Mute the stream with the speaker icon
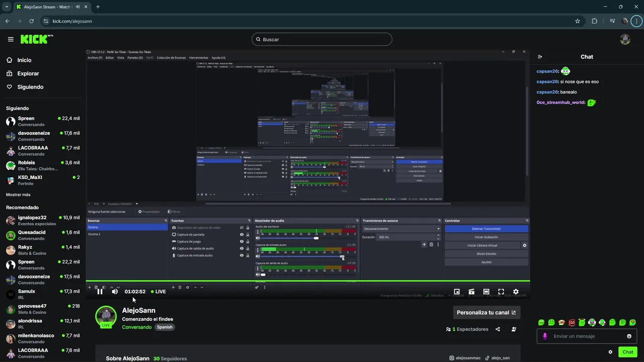644x362 pixels. (115, 292)
